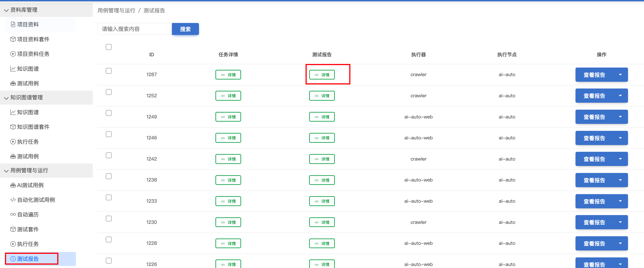Click the cube icon next to 项目资料套件
The image size is (644, 268).
[13, 39]
